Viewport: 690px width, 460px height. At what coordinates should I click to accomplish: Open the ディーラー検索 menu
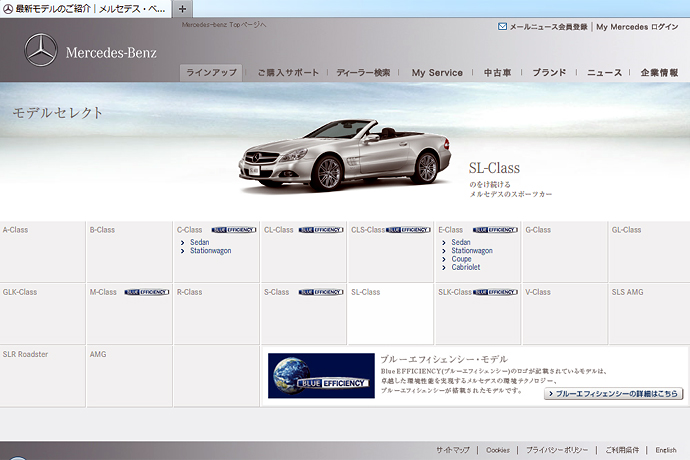tap(363, 73)
